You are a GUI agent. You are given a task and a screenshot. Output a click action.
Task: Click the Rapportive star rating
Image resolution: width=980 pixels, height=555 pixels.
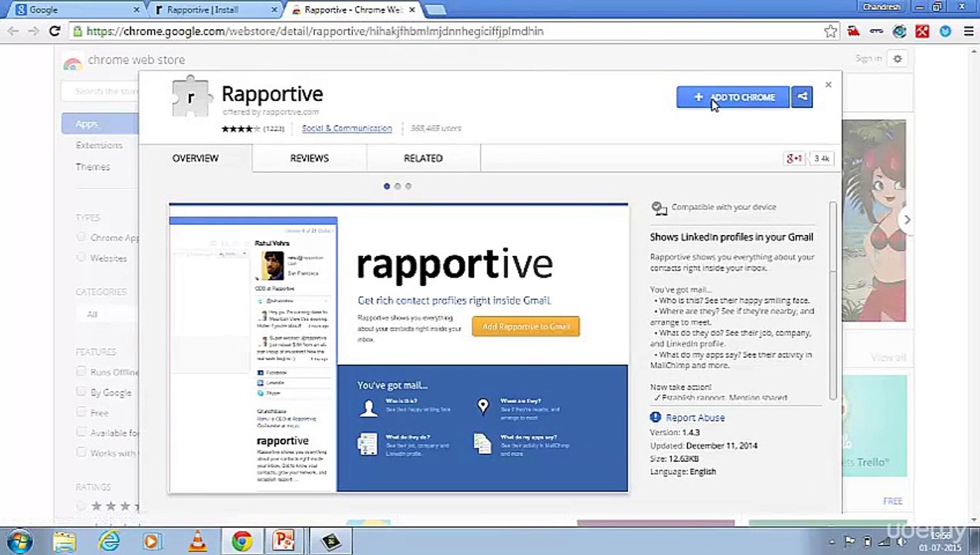tap(241, 129)
